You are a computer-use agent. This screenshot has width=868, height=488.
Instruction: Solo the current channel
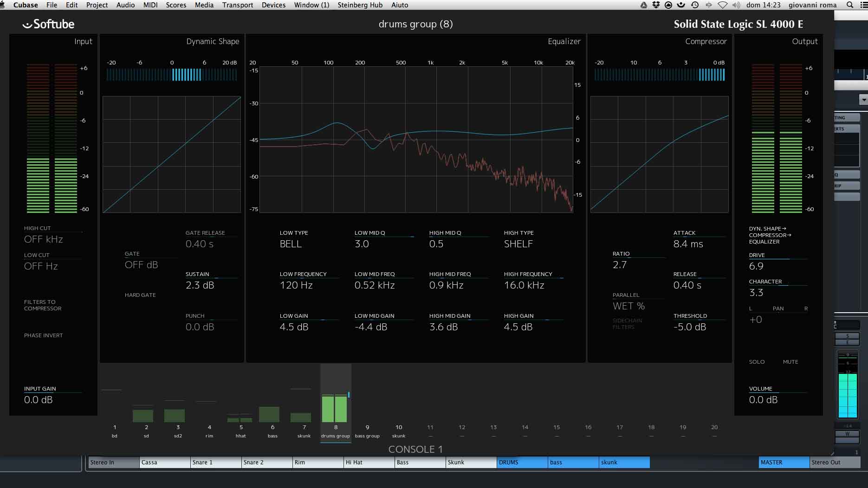coord(757,362)
